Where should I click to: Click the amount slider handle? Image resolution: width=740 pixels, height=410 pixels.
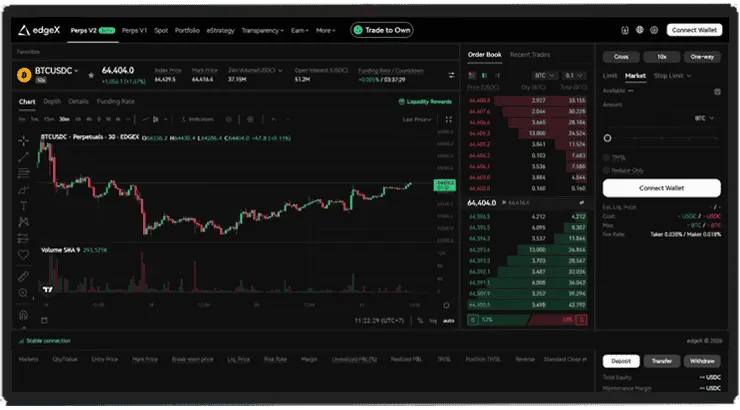[x=607, y=138]
